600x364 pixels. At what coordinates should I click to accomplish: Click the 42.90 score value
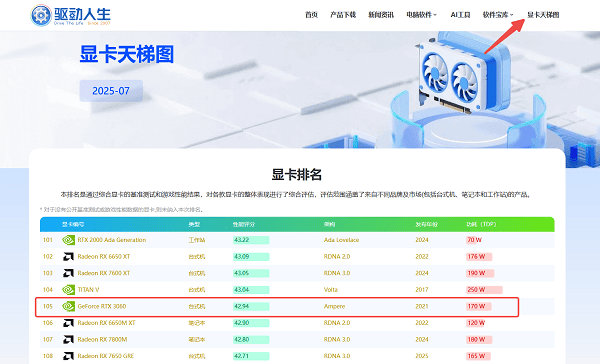(241, 323)
